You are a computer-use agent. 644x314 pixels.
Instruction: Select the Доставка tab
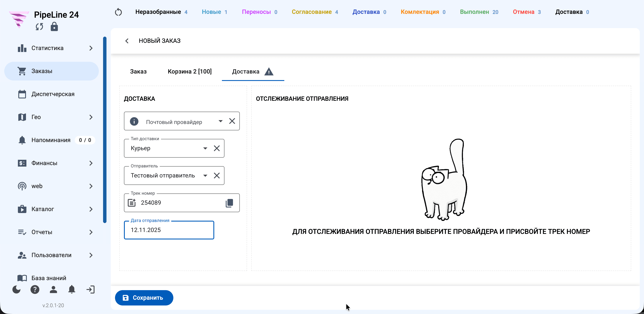click(253, 72)
